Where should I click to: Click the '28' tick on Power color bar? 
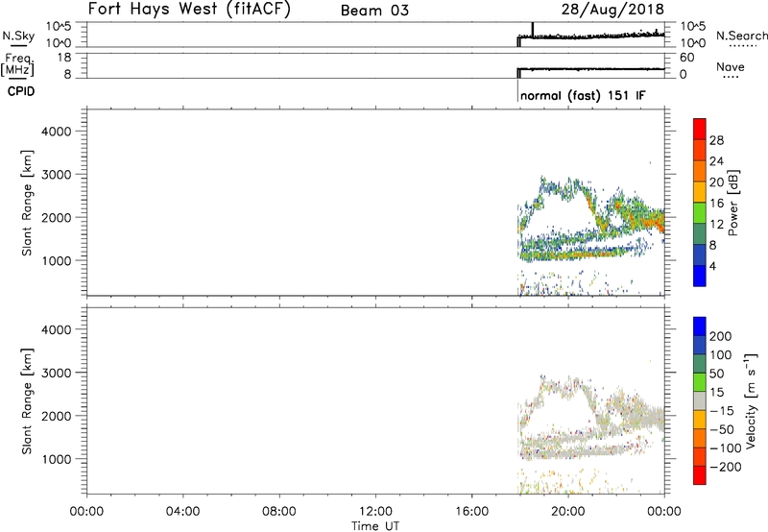point(716,140)
